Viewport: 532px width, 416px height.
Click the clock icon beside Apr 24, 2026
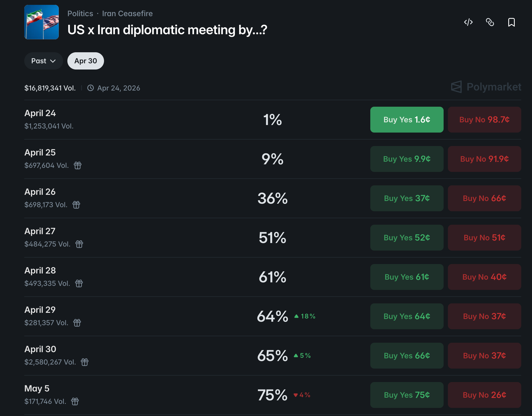[x=91, y=88]
